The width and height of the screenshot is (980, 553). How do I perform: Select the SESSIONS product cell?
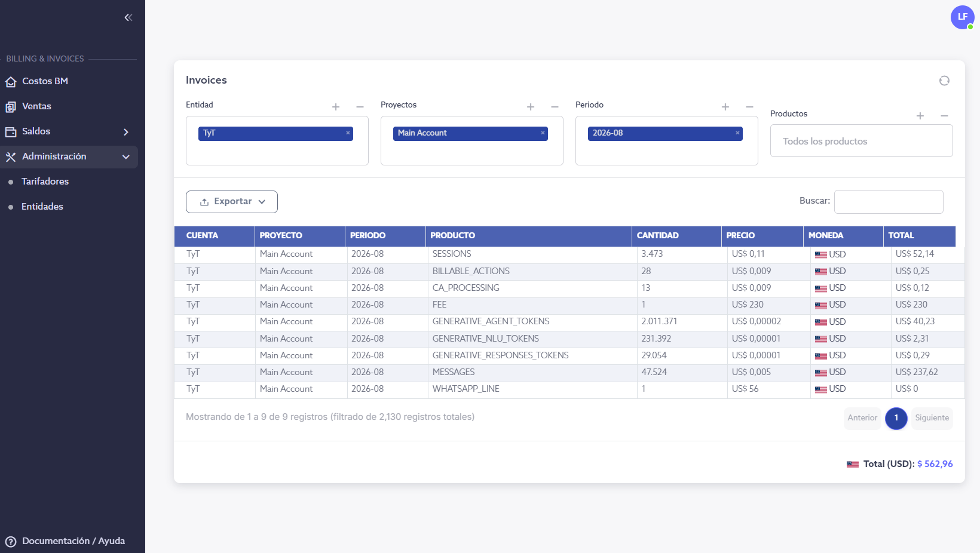tap(532, 254)
